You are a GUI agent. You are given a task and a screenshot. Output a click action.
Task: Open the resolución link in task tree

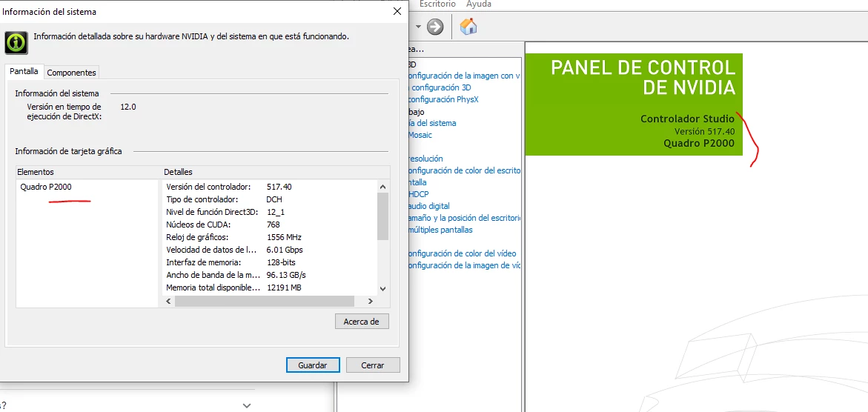pyautogui.click(x=425, y=159)
